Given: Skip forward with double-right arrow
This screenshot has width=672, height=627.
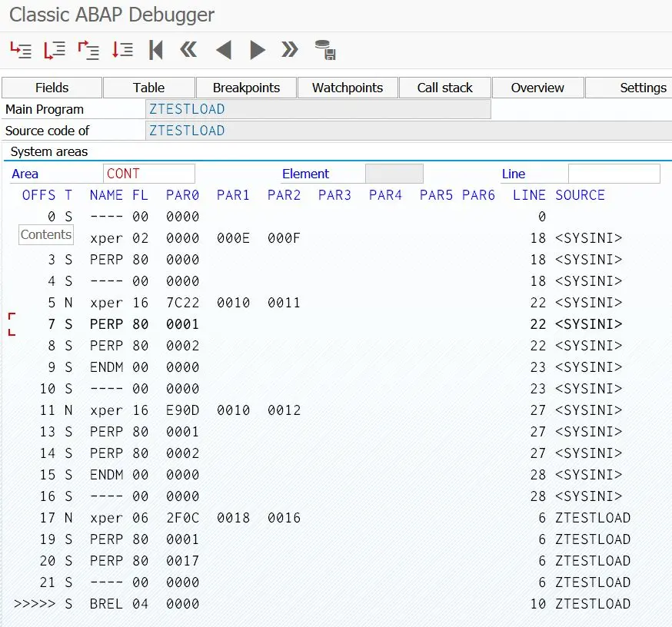Looking at the screenshot, I should tap(290, 50).
